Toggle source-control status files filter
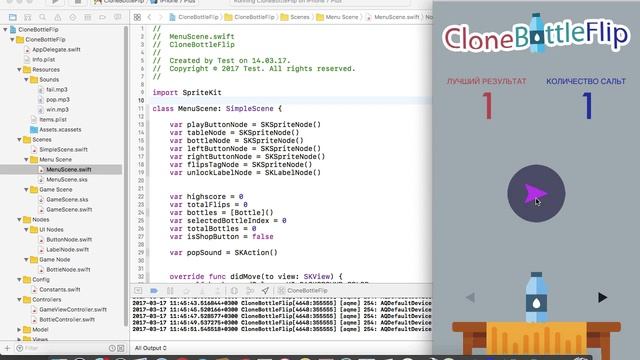 [x=120, y=348]
